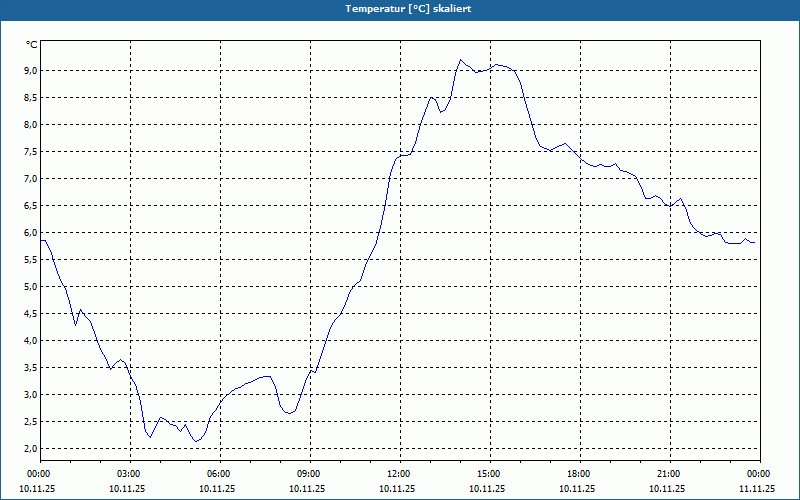Click the title "Temperatur [°C] skaliert"
This screenshot has height=500, width=800.
[x=408, y=9]
